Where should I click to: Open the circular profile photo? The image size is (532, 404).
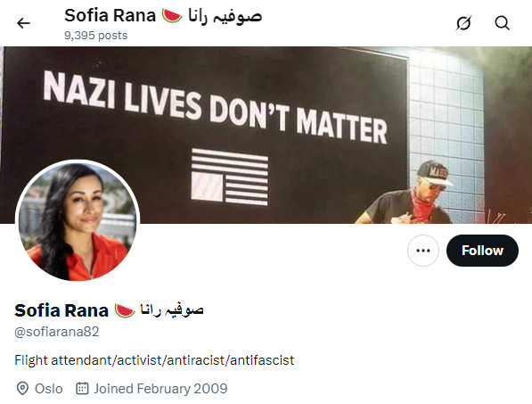pos(78,222)
